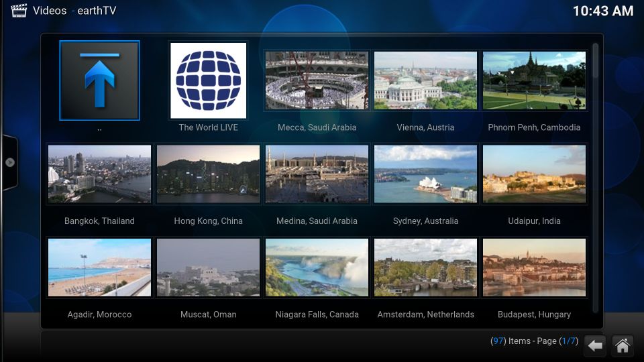Click the 'Muscat, Oman' label

click(x=208, y=314)
